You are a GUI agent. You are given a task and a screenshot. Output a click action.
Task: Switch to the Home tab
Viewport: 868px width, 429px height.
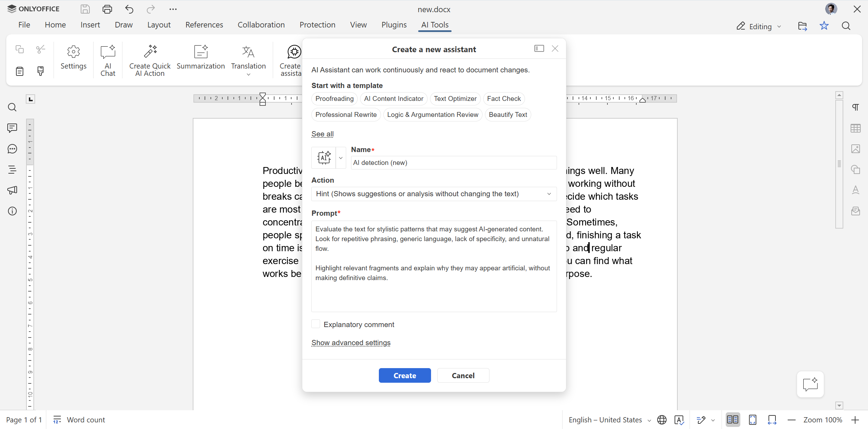pyautogui.click(x=55, y=25)
